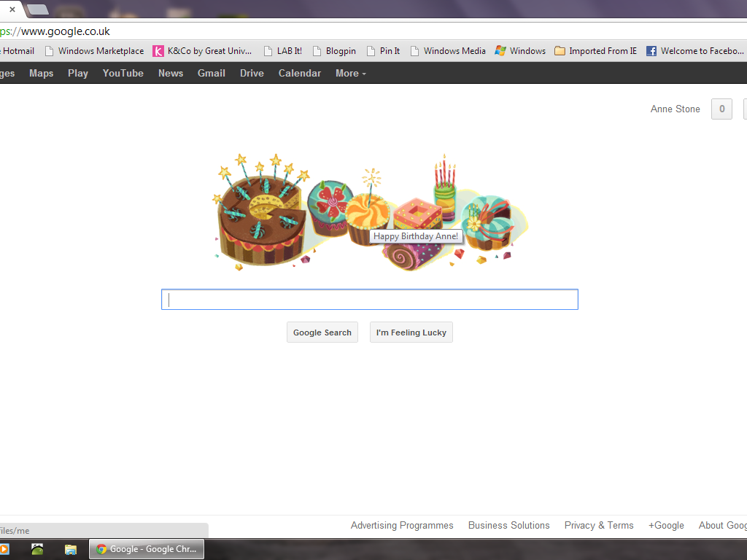Click the orange media player taskbar icon

(x=4, y=549)
